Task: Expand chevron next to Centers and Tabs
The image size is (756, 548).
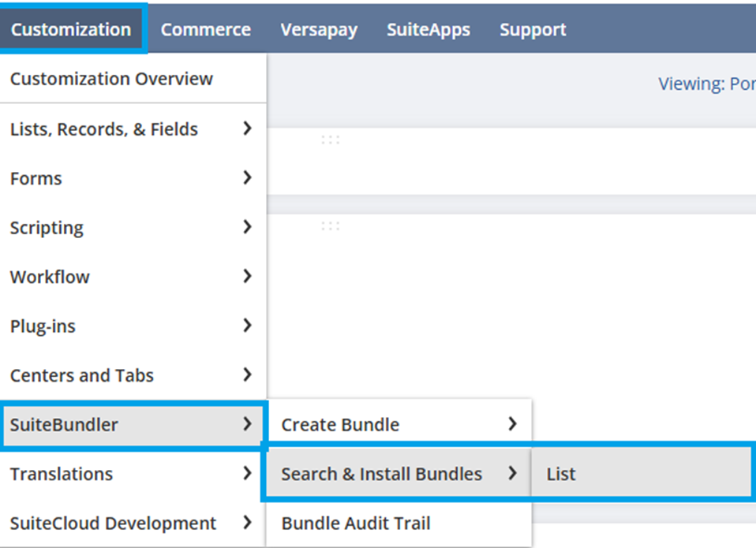Action: point(247,375)
